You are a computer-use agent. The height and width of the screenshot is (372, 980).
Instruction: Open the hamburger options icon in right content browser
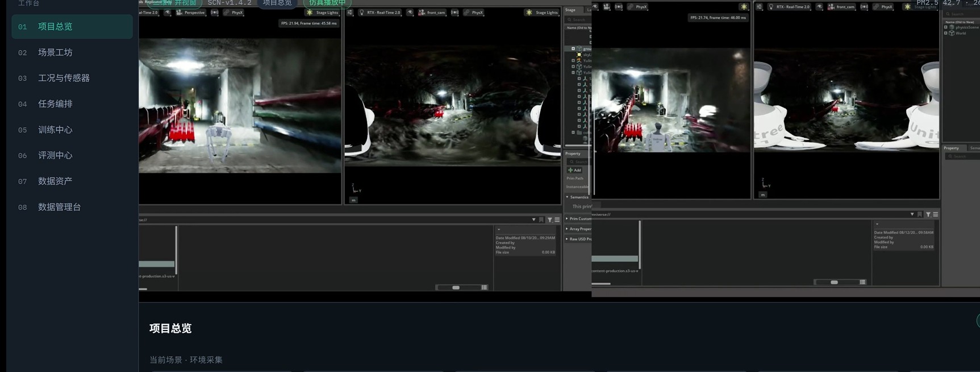[x=935, y=214]
